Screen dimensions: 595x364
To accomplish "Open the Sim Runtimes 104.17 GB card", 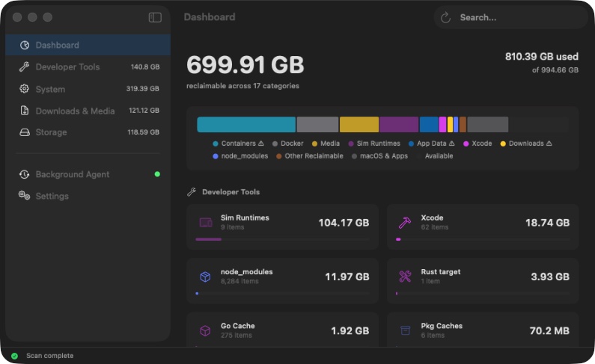I will point(282,226).
